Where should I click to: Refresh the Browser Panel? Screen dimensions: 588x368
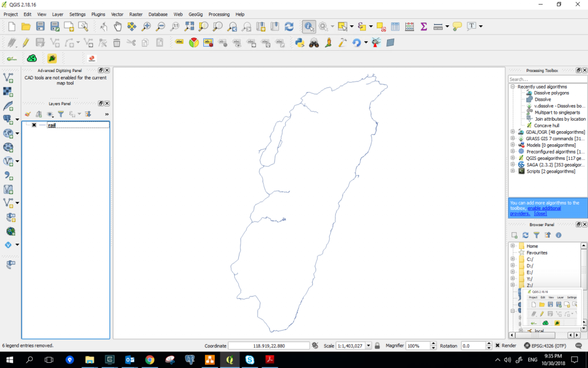[525, 235]
